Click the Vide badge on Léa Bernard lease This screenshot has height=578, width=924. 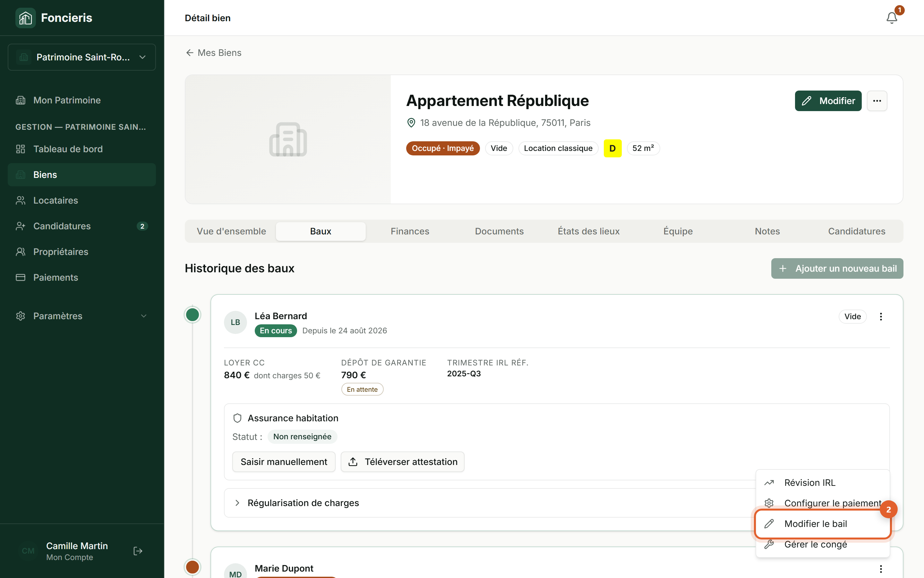(x=852, y=317)
